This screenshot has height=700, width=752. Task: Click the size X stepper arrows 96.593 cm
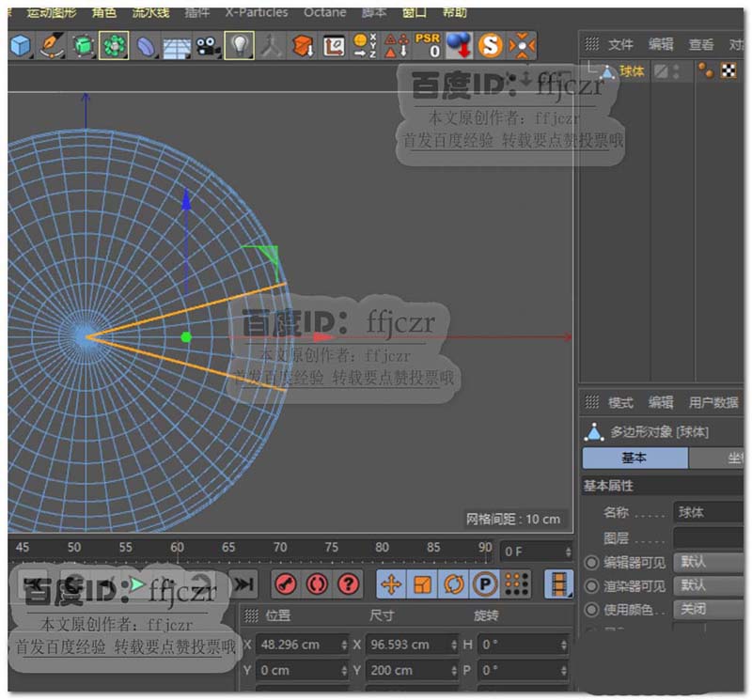pos(454,646)
